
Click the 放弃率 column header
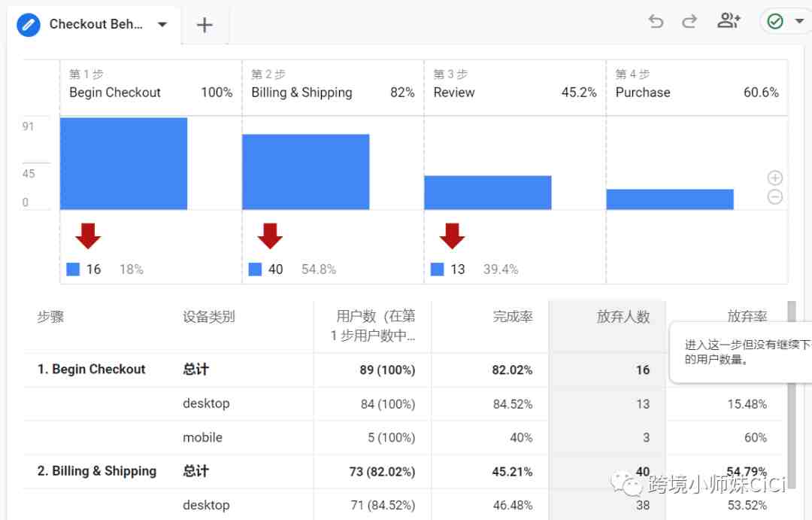747,316
